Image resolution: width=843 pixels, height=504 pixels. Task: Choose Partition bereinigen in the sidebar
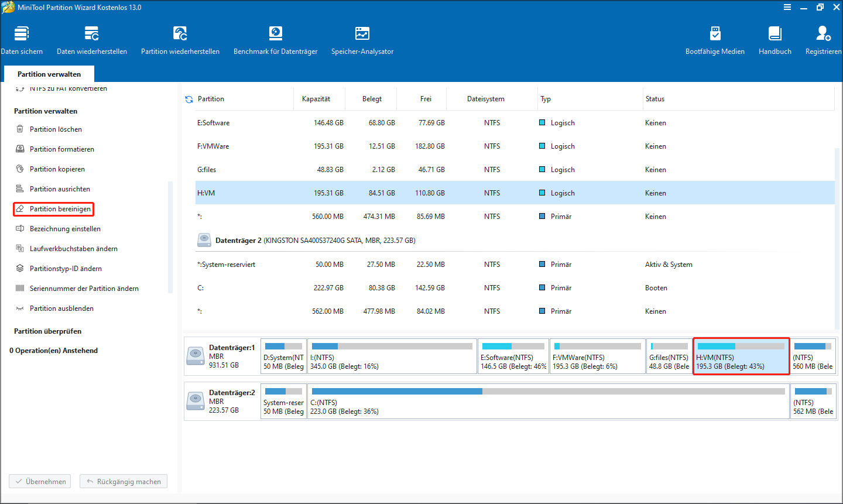(60, 209)
